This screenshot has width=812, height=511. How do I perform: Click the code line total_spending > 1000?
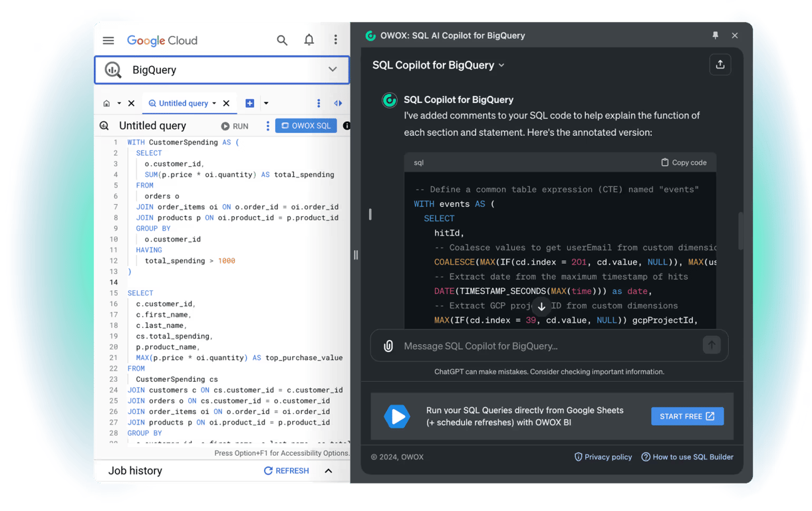pos(190,261)
